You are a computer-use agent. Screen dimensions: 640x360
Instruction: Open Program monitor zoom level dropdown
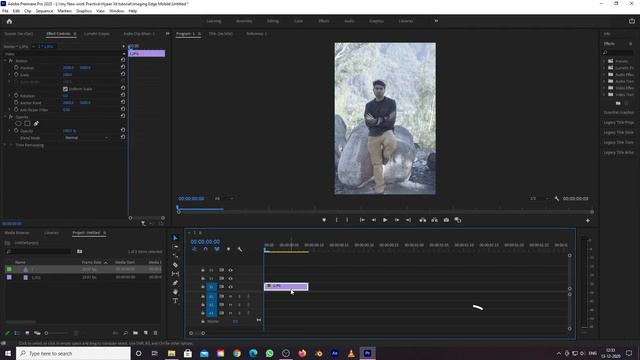pos(224,199)
